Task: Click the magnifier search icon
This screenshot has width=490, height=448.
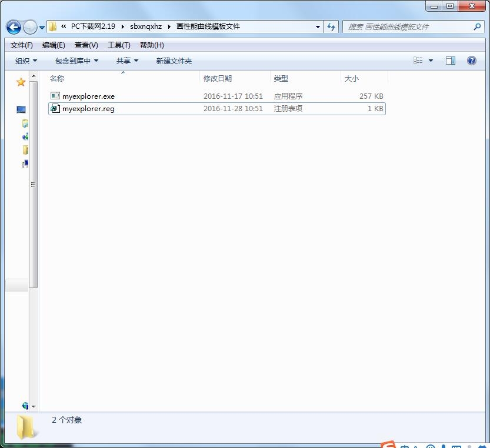Action: tap(477, 27)
